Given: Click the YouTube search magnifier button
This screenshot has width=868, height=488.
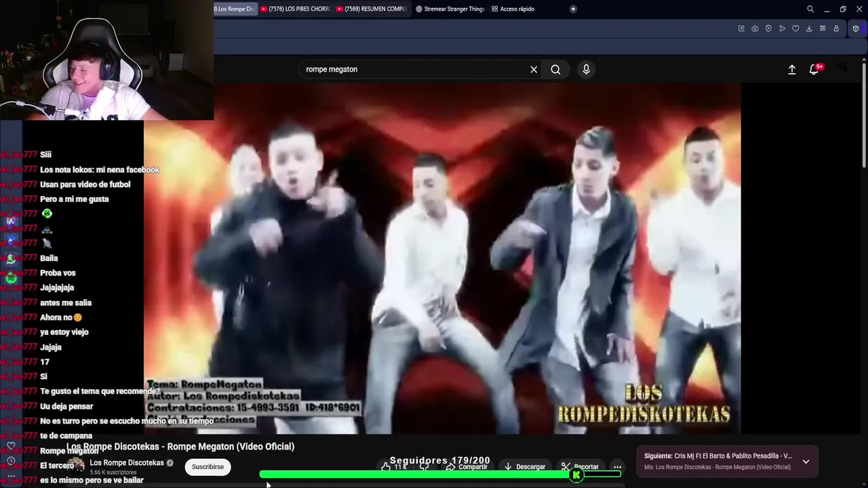Looking at the screenshot, I should (555, 69).
